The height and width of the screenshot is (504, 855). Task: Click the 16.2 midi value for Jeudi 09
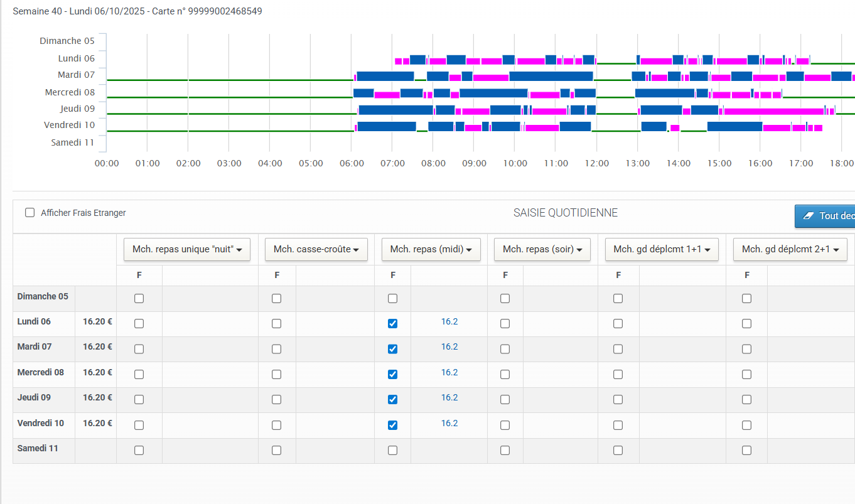click(449, 398)
